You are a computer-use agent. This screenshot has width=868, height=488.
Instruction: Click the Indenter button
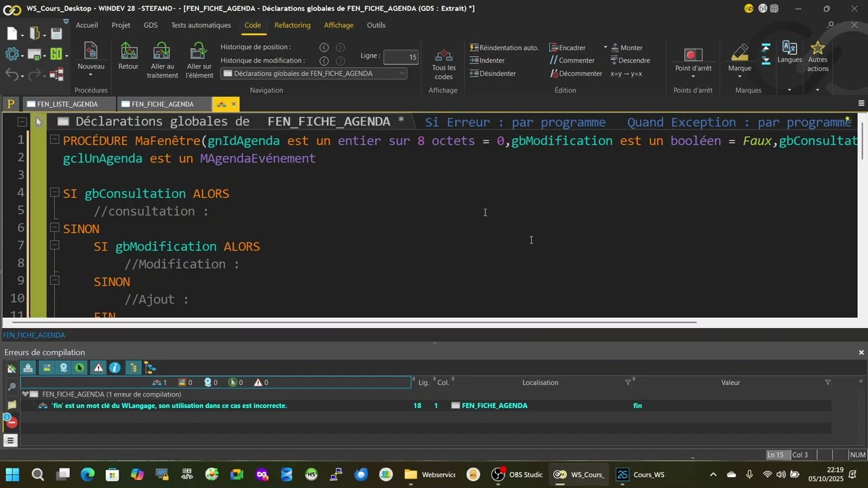[x=488, y=60]
